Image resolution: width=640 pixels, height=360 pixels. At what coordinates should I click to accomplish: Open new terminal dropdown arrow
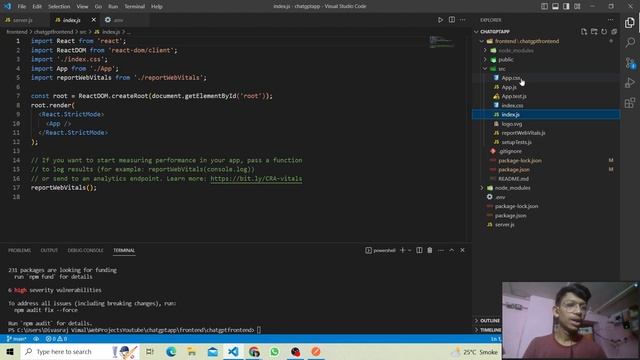point(410,250)
